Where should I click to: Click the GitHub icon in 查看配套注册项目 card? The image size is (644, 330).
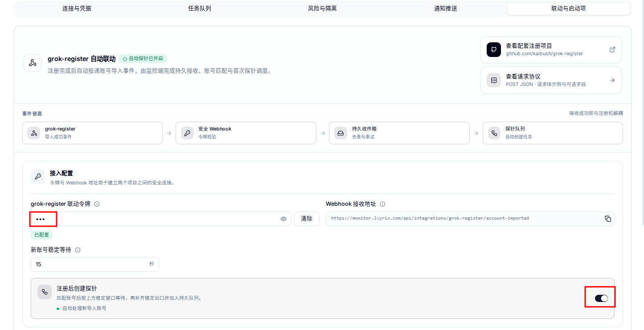pyautogui.click(x=494, y=50)
